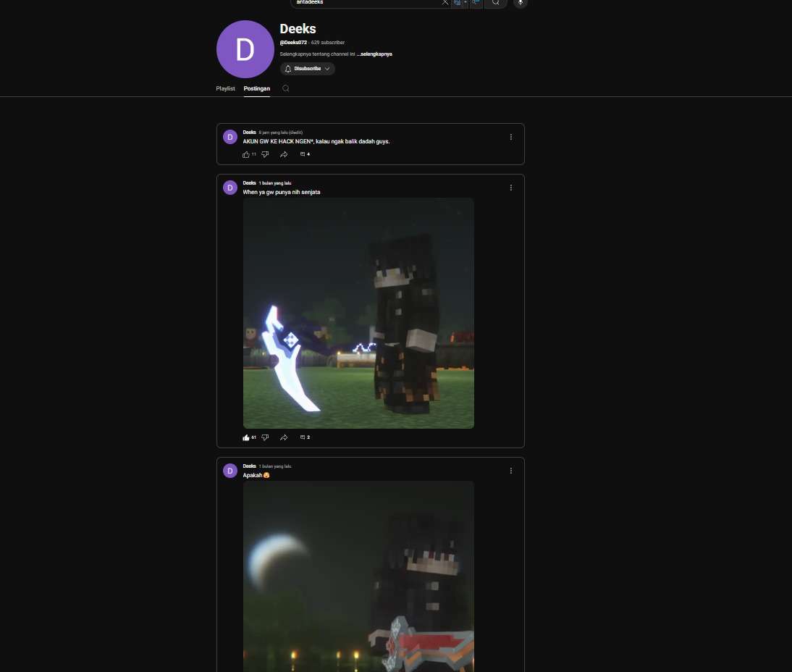Open the Apakah post's "1 bulan yang lalu" timestamp
The width and height of the screenshot is (792, 672).
click(x=275, y=466)
